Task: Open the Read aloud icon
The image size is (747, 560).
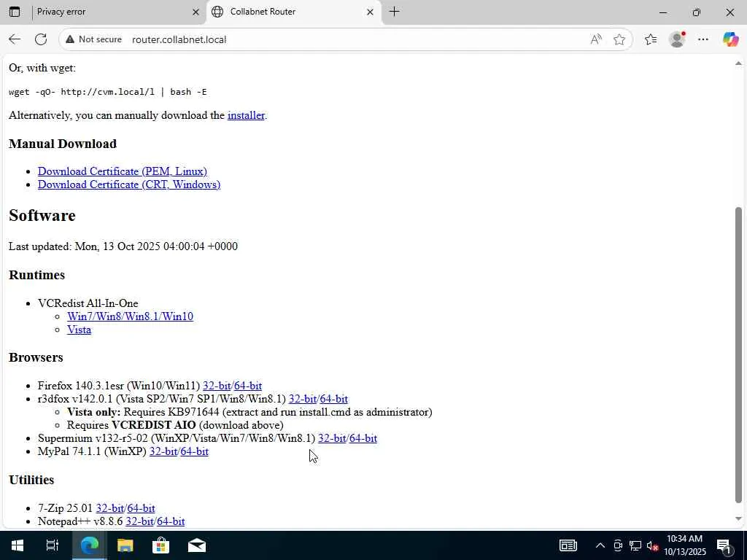Action: pos(595,39)
